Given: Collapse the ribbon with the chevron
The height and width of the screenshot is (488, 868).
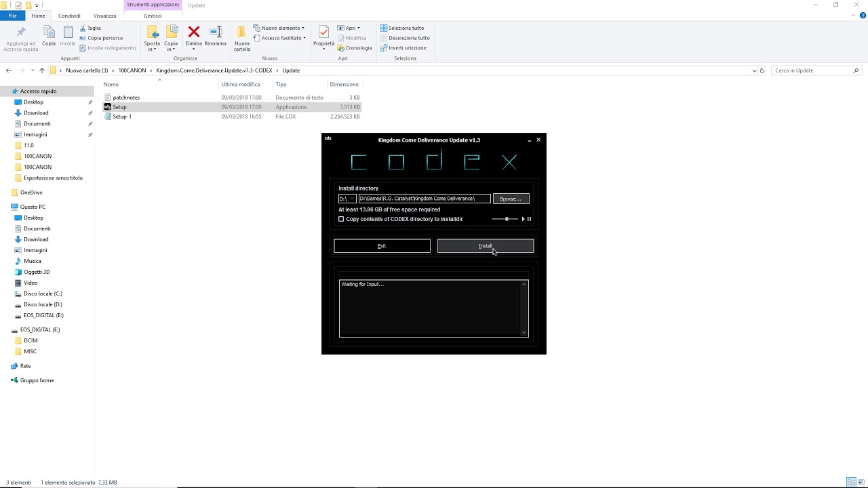Looking at the screenshot, I should coord(853,16).
